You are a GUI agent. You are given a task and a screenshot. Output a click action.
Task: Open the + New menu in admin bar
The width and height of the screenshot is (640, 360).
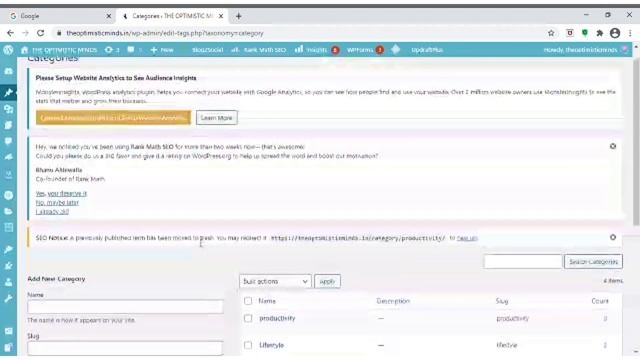[x=162, y=50]
